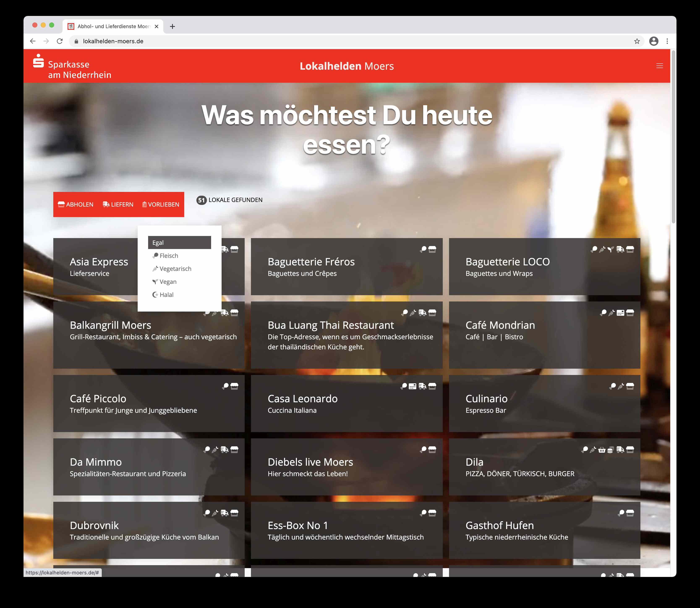Open the Diebels live Moers card
This screenshot has width=700, height=608.
[x=347, y=467]
